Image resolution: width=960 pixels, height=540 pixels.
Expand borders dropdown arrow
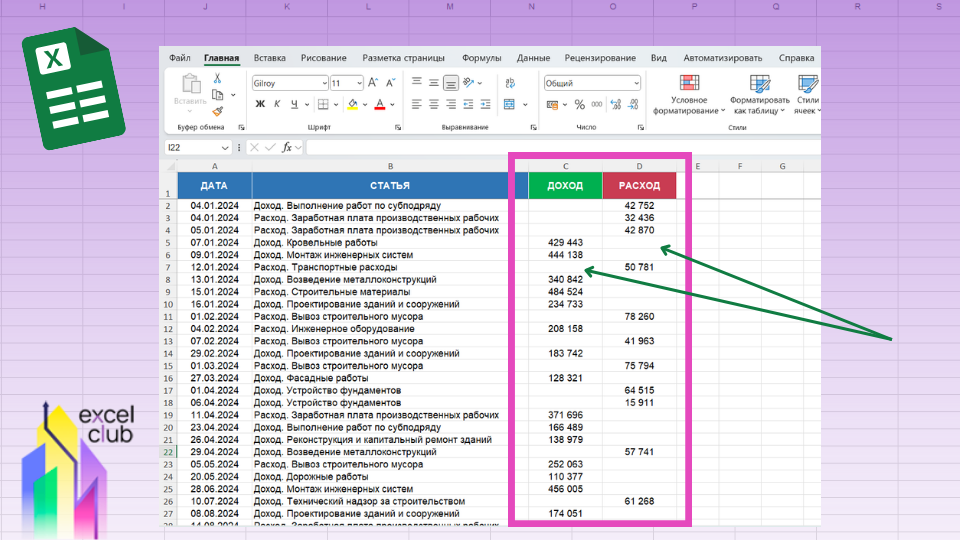[x=336, y=105]
